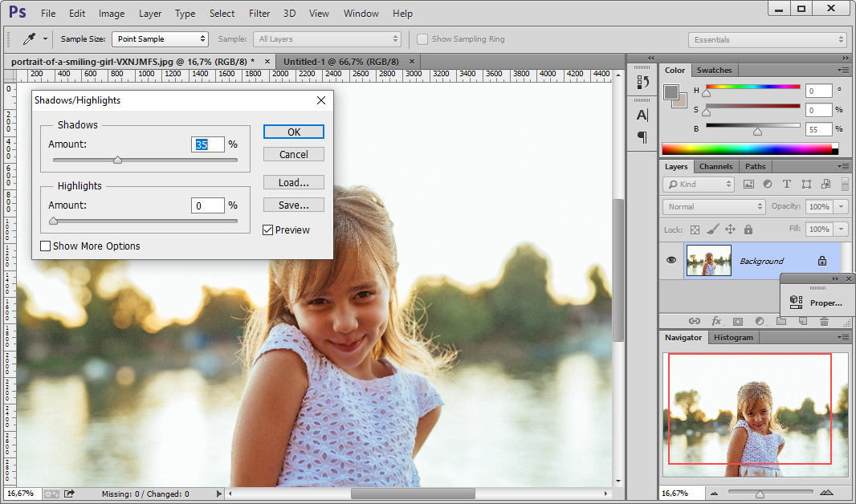856x504 pixels.
Task: Filter layers by type layers icon
Action: pos(787,185)
